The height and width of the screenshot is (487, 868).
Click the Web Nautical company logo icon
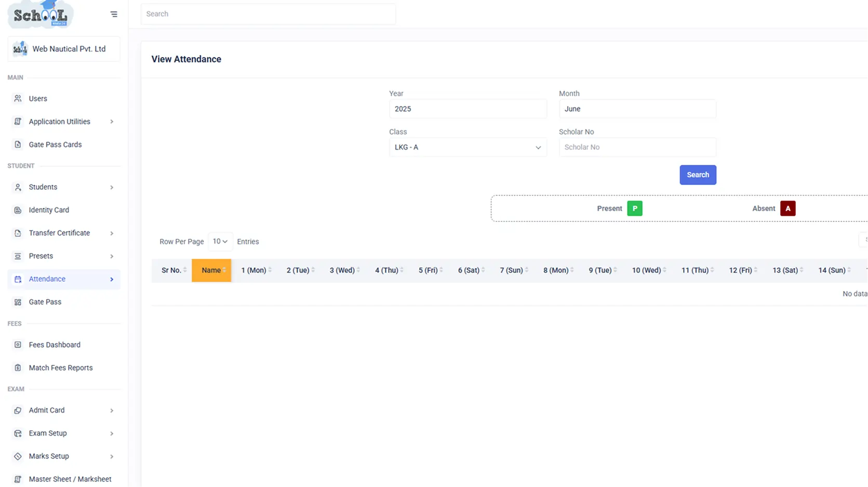pos(20,49)
